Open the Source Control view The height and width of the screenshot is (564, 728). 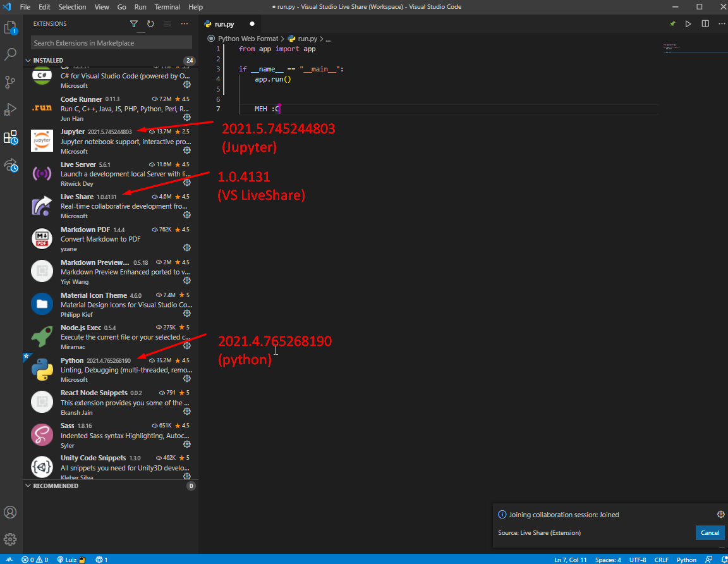tap(10, 82)
